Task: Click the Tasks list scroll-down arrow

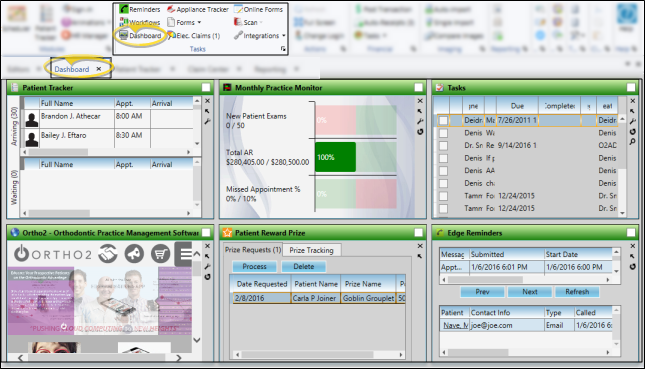Action: pos(622,213)
